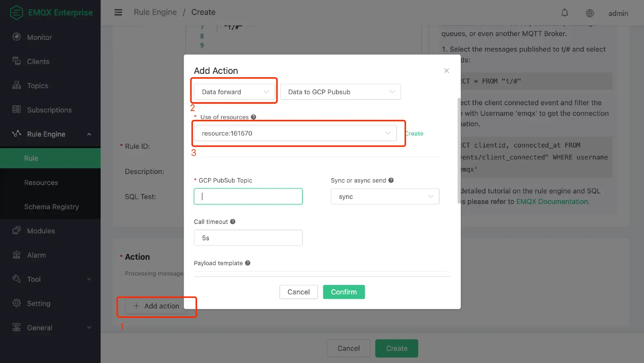The image size is (644, 363).
Task: Click help icon next to Sync or async send
Action: pyautogui.click(x=391, y=180)
